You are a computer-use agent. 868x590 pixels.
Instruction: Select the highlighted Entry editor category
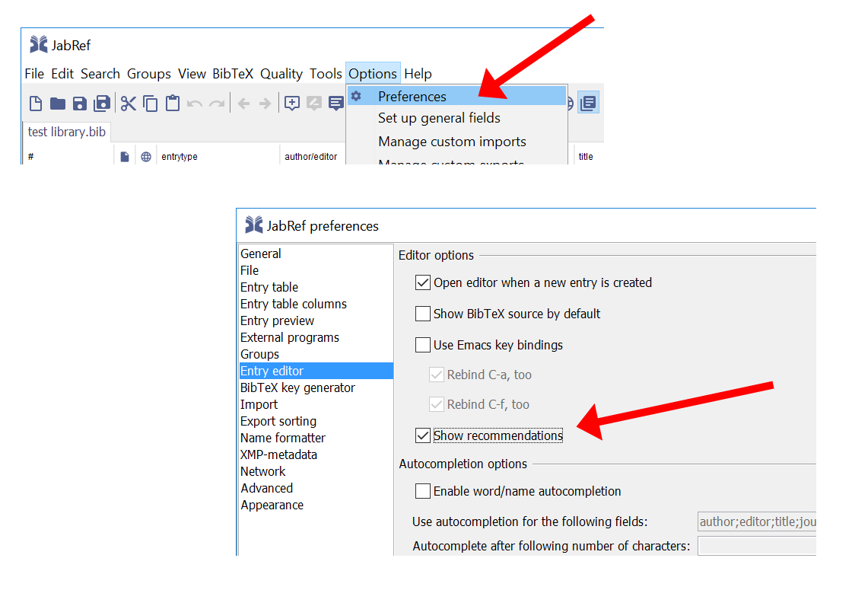(x=316, y=371)
